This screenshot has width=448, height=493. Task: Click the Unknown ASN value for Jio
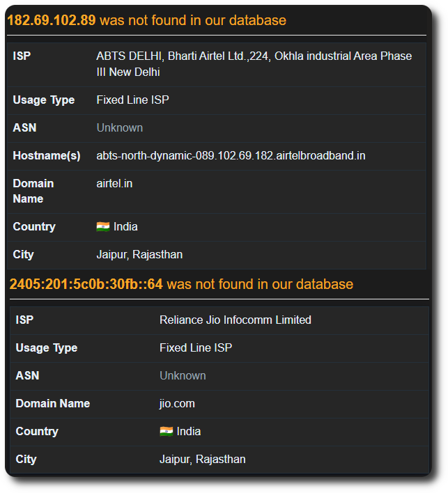pyautogui.click(x=183, y=376)
